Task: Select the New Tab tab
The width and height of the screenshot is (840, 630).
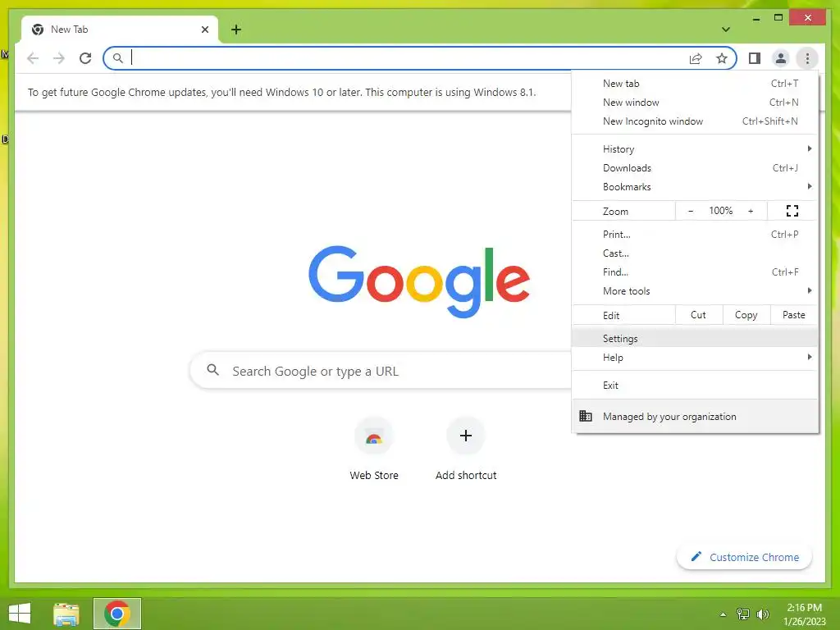Action: pyautogui.click(x=119, y=30)
